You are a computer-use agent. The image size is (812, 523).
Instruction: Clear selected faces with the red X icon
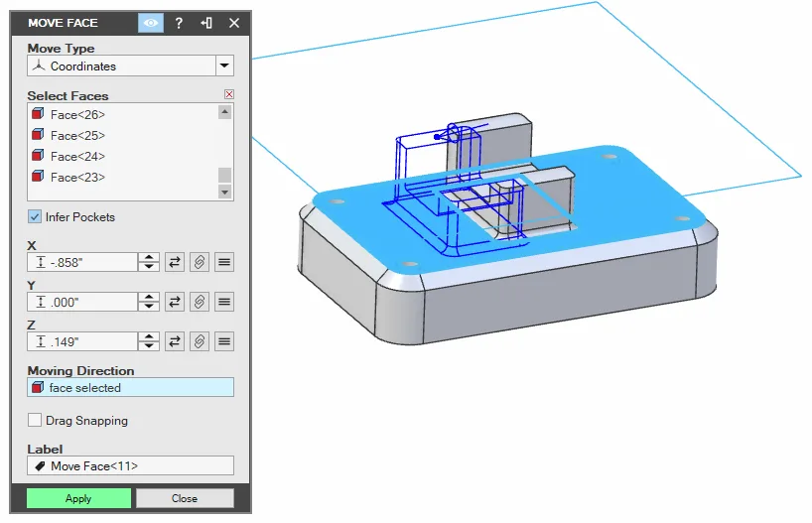pos(229,94)
